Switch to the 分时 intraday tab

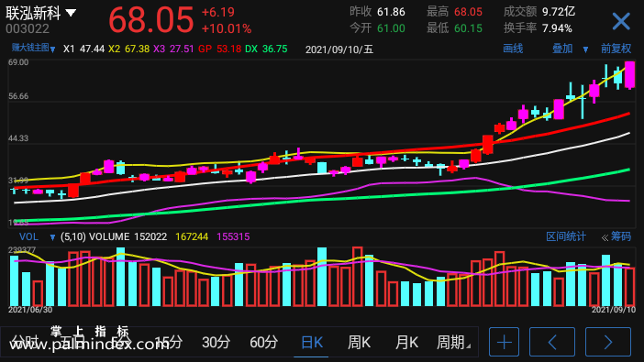coord(24,342)
